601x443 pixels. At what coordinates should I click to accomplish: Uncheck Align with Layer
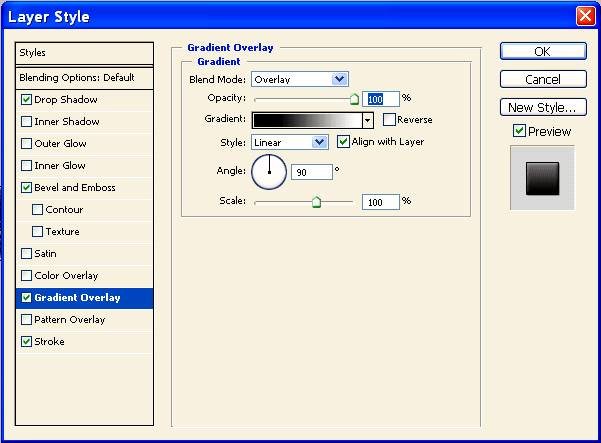pos(343,142)
